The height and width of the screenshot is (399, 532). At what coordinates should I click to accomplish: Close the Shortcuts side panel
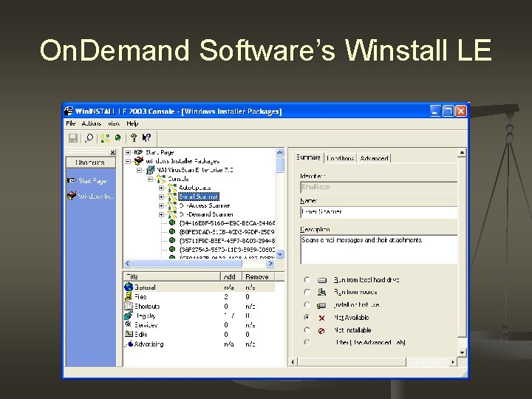pyautogui.click(x=112, y=152)
